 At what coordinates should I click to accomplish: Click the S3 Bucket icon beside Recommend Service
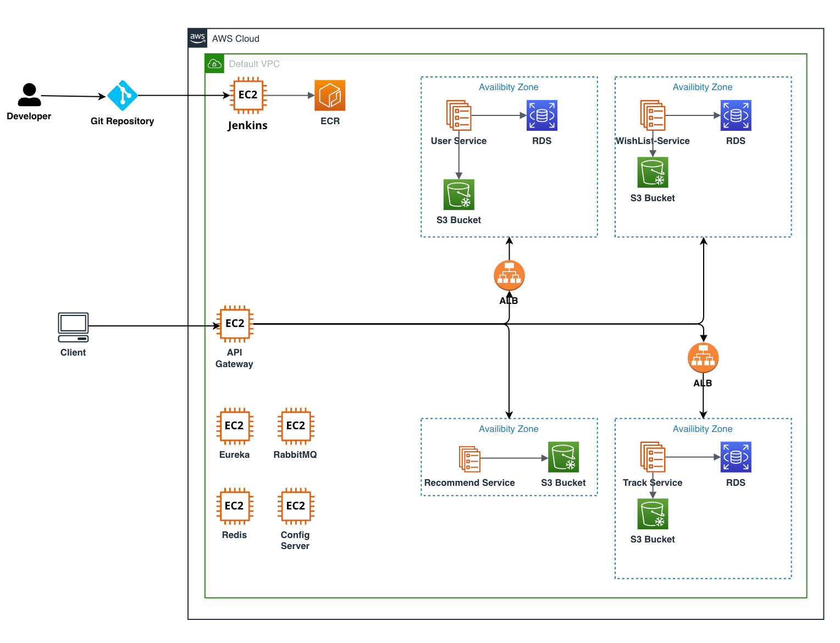[563, 457]
